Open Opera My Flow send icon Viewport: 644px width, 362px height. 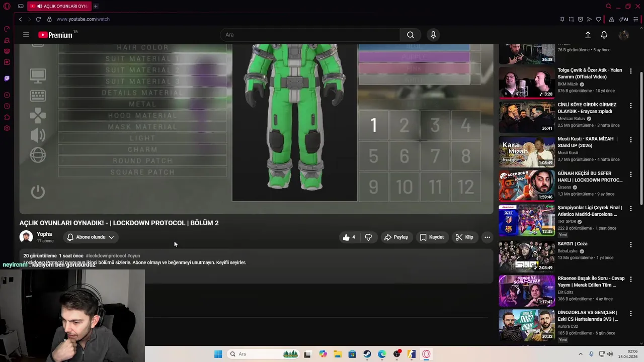(589, 19)
